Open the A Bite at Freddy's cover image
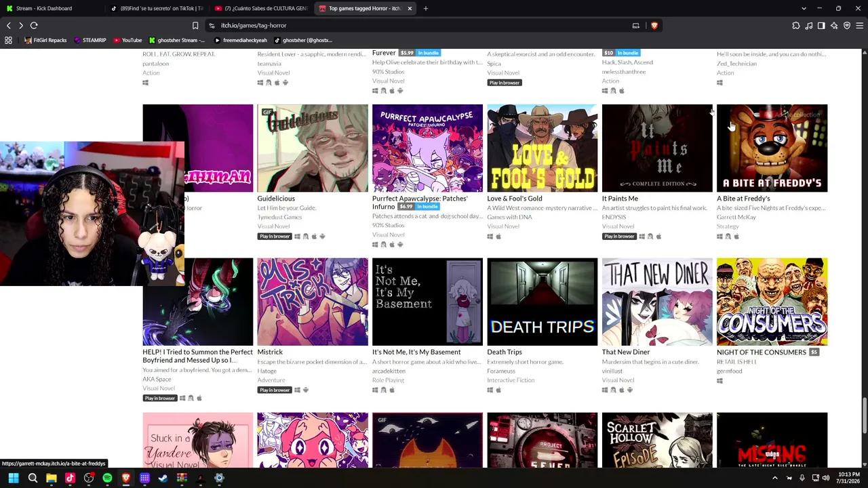This screenshot has width=868, height=488. click(772, 148)
